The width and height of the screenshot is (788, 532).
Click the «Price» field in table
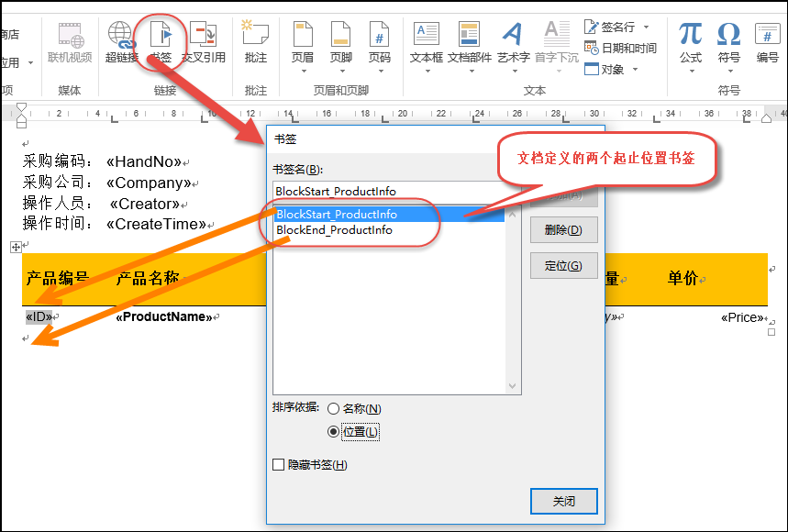click(742, 317)
